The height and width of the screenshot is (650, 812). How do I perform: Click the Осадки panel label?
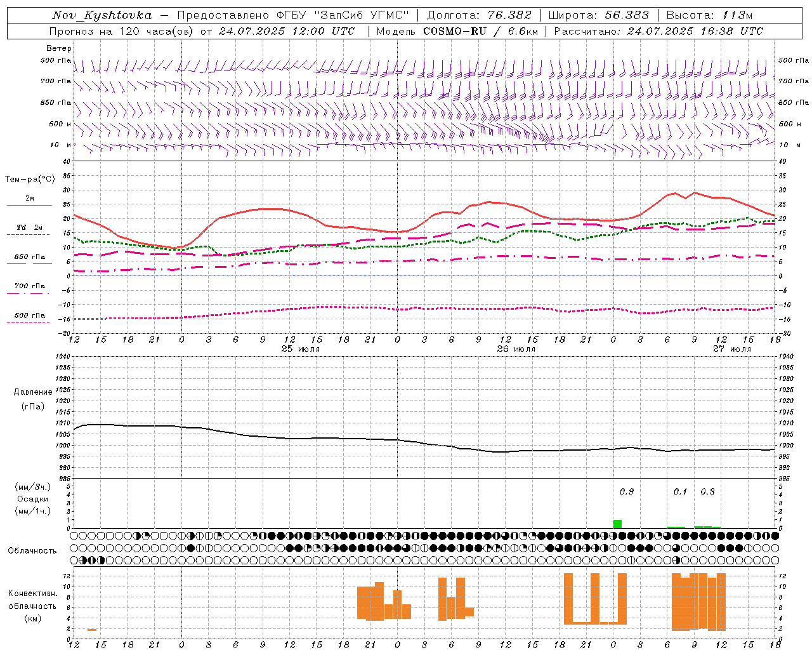pos(33,499)
